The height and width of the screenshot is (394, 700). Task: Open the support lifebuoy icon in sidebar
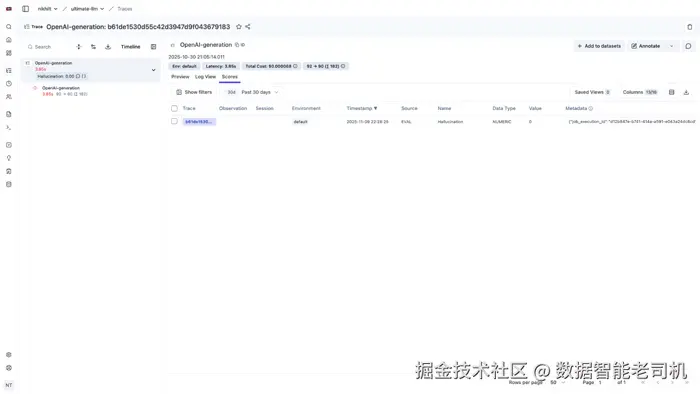[x=8, y=368]
